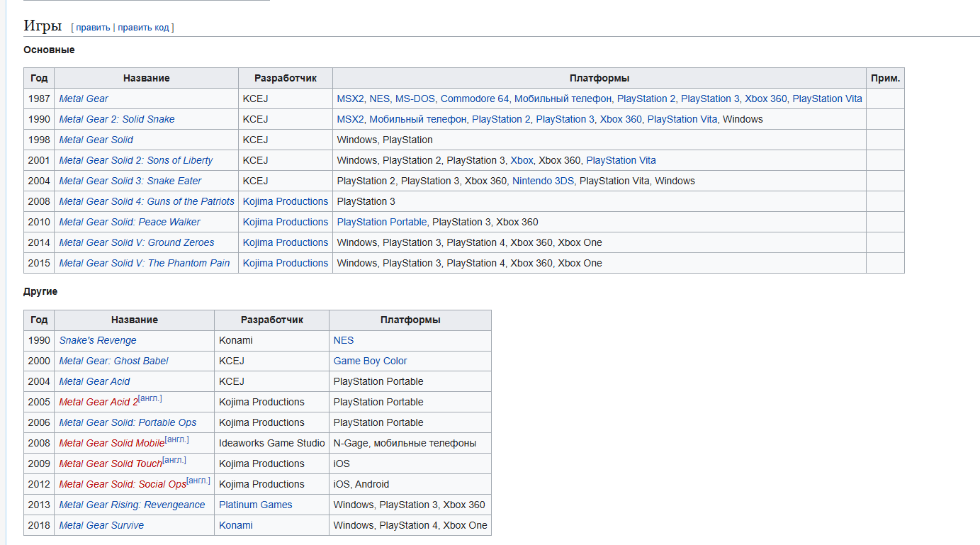Open the Nintendo 3DS platform link
980x545 pixels.
click(543, 181)
